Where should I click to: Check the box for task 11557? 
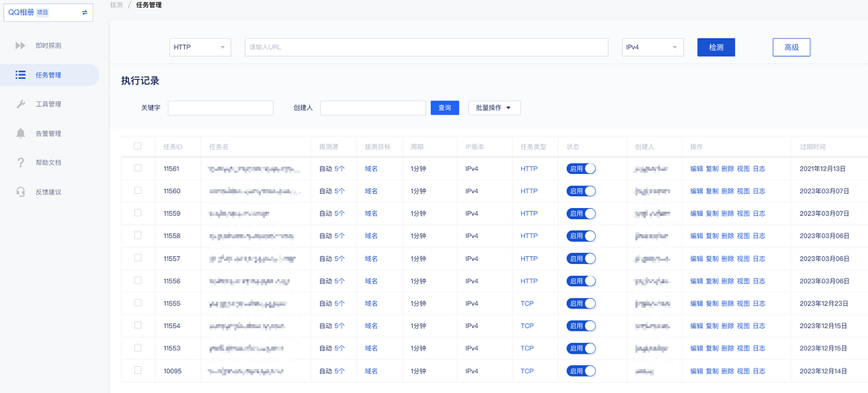(x=138, y=258)
